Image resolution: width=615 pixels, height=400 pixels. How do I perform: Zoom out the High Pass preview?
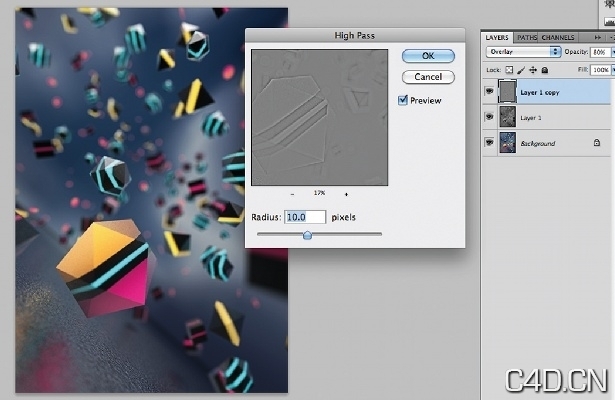coord(292,193)
